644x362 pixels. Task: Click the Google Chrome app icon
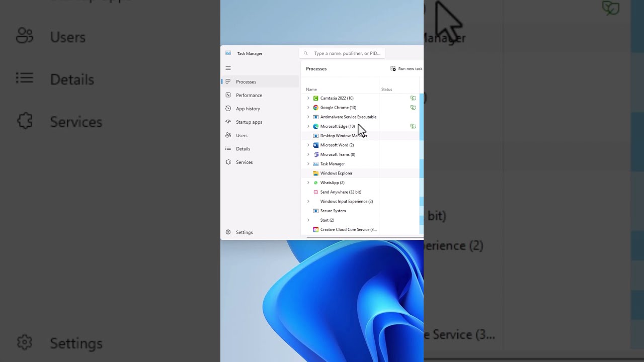click(316, 108)
